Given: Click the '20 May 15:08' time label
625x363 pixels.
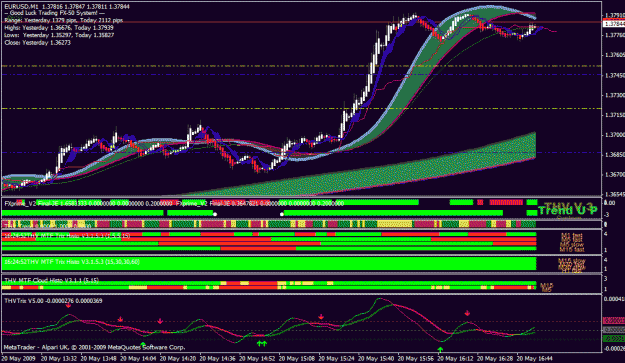Looking at the screenshot, I should (x=297, y=358).
